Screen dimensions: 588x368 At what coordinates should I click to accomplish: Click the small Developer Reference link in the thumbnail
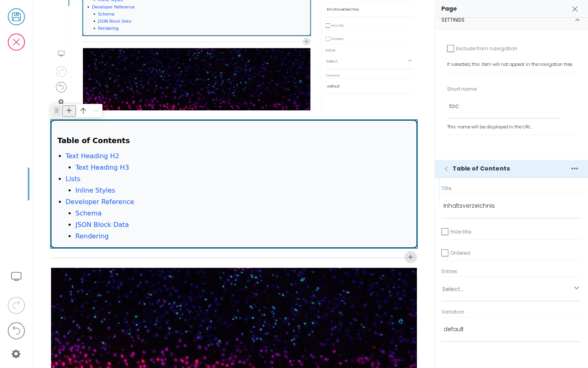point(113,7)
